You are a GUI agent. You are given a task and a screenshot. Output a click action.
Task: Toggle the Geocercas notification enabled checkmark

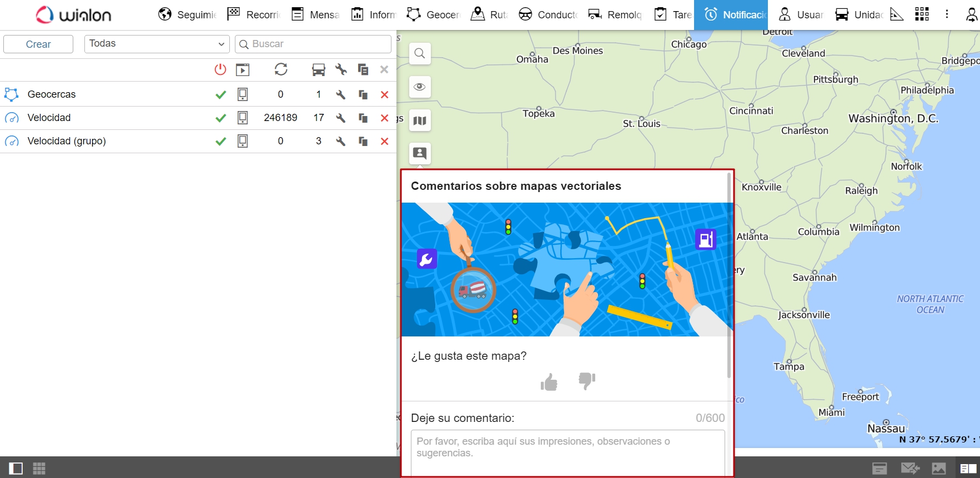(220, 94)
